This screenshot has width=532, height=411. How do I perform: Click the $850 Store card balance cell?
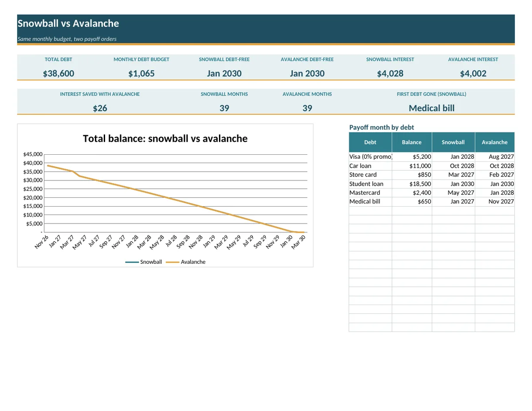(x=412, y=175)
